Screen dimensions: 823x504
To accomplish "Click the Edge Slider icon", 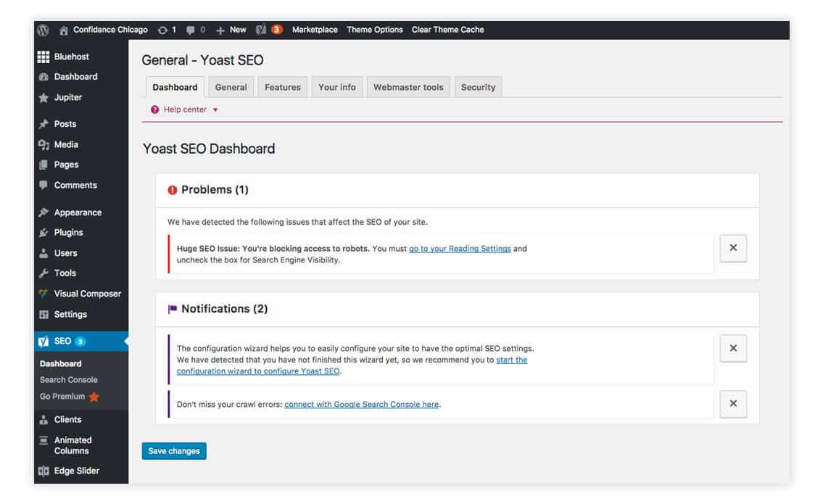I will [x=44, y=471].
